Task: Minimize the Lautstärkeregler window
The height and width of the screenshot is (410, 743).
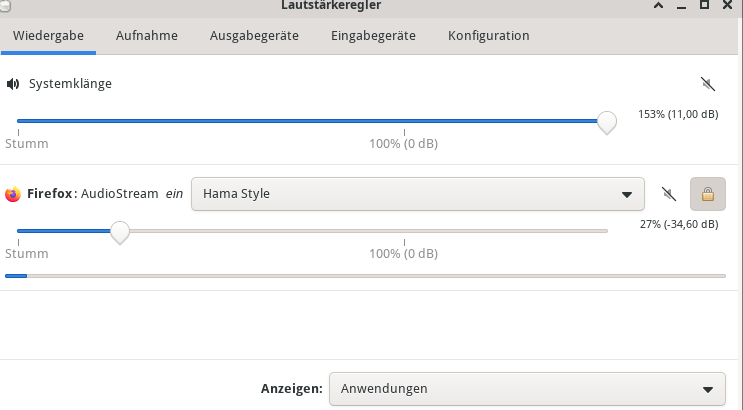Action: pos(681,6)
